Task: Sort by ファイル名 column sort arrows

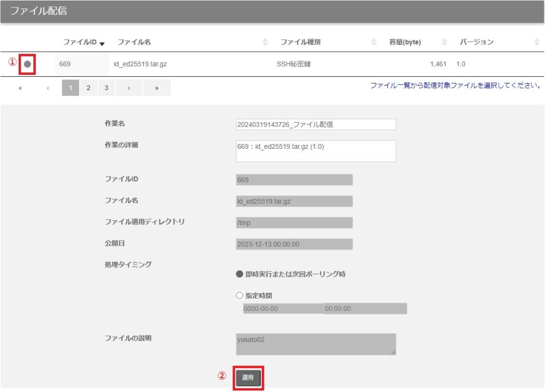Action: coord(265,42)
